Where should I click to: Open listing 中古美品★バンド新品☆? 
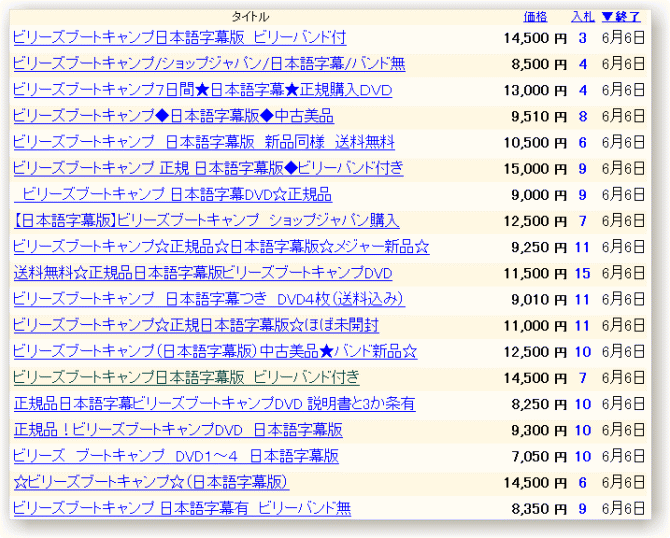pos(215,351)
